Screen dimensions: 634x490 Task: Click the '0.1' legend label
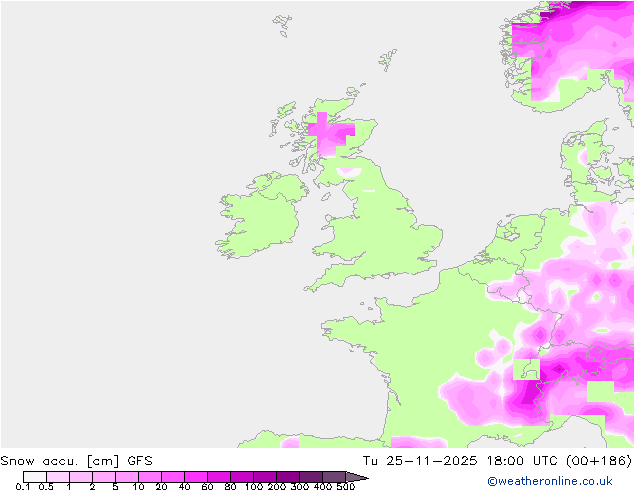(x=23, y=486)
